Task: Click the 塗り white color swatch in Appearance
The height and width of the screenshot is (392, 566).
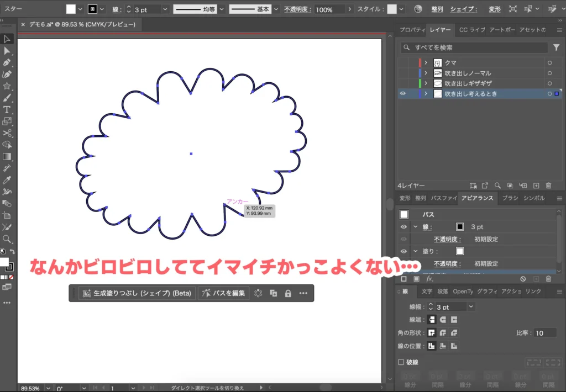Action: pos(459,251)
